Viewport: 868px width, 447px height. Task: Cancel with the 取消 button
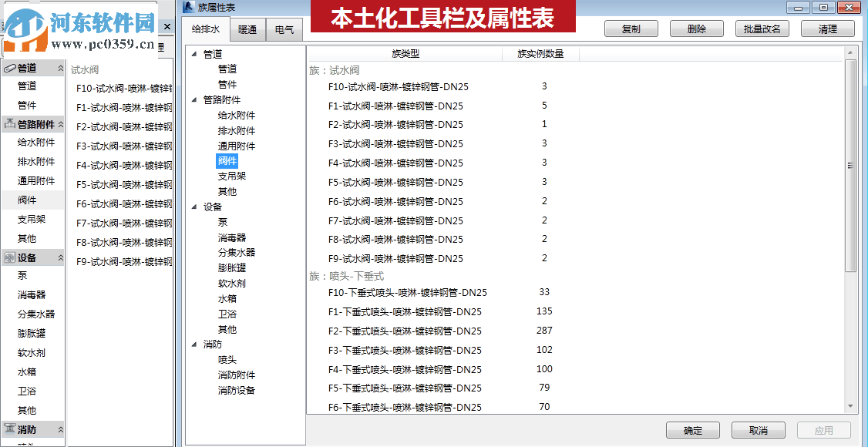point(759,430)
